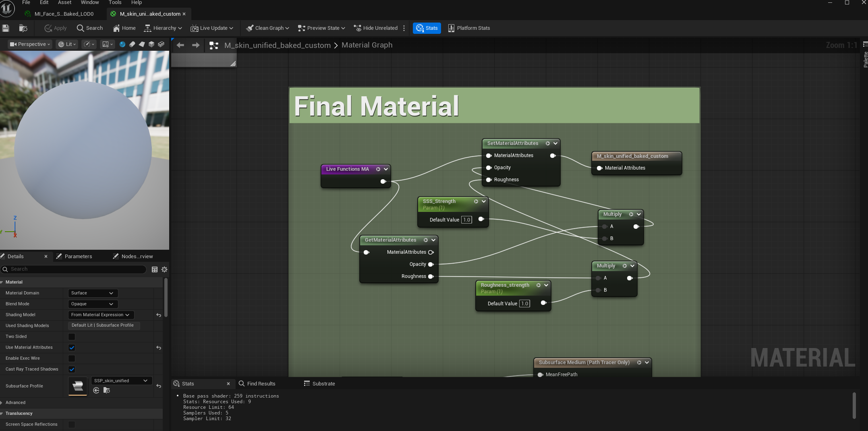Save the material with the floppy disk icon

[x=6, y=28]
